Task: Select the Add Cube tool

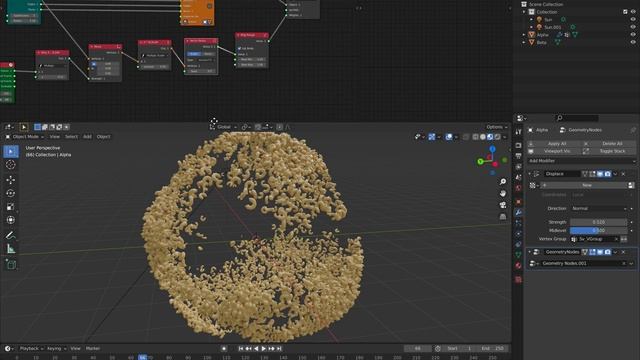Action: pos(11,264)
